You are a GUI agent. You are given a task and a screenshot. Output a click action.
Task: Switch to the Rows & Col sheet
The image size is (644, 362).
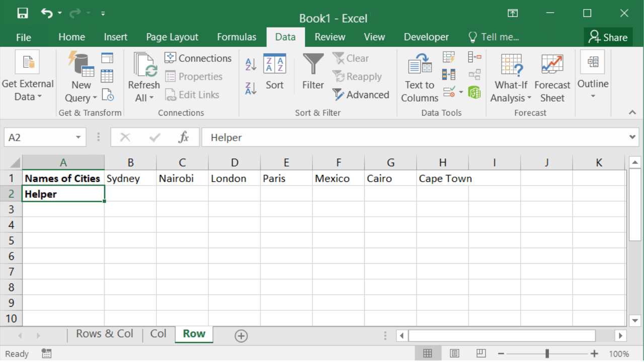(105, 334)
